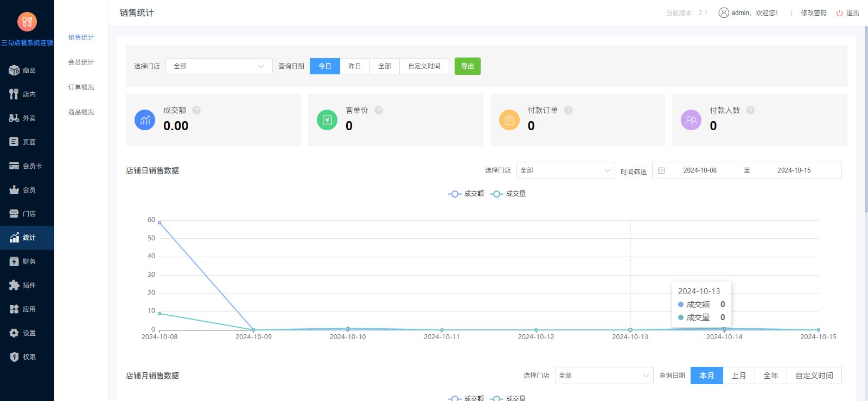This screenshot has width=868, height=401.
Task: Open 销售统计 submenu item
Action: 81,37
